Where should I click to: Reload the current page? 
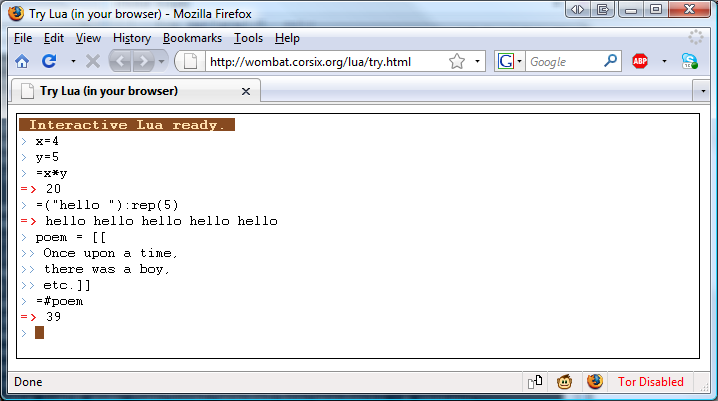click(x=49, y=61)
